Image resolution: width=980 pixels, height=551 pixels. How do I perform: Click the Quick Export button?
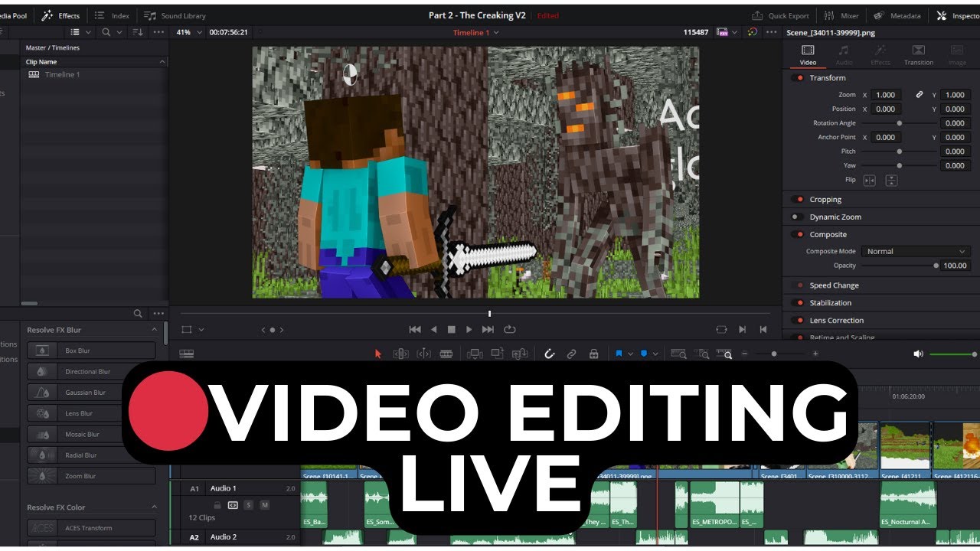point(780,15)
